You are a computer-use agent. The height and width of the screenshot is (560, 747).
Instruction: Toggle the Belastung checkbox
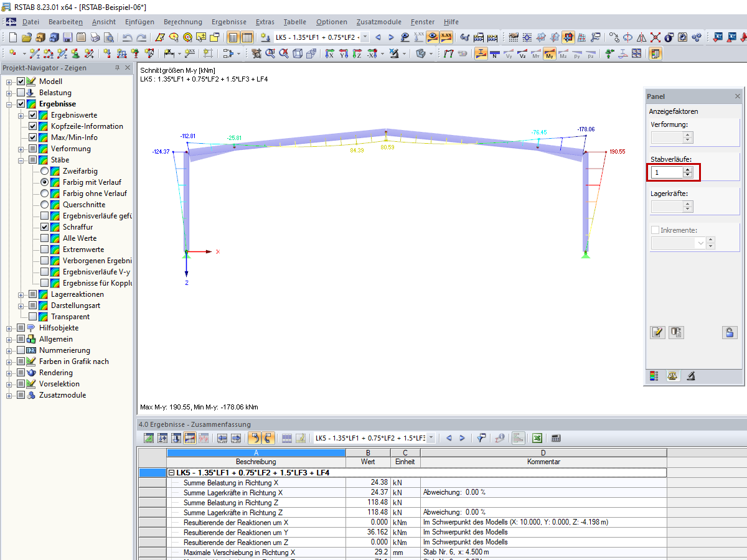pyautogui.click(x=21, y=93)
